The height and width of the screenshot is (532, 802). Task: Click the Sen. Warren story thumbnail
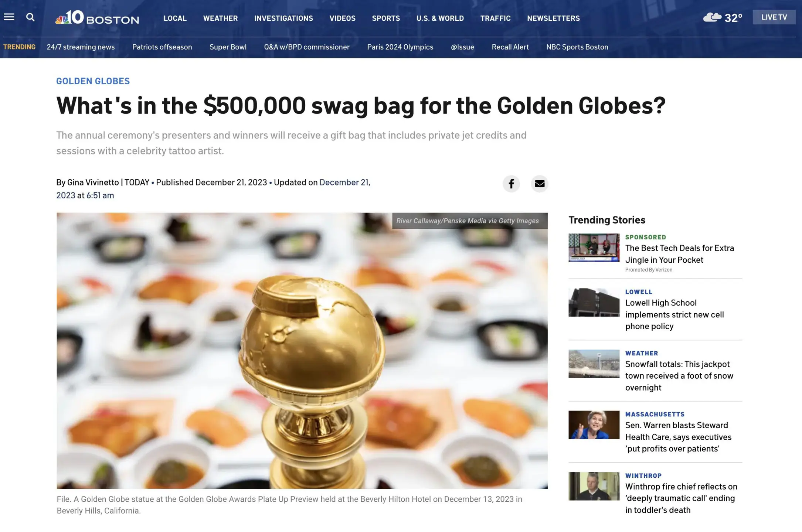coord(594,425)
